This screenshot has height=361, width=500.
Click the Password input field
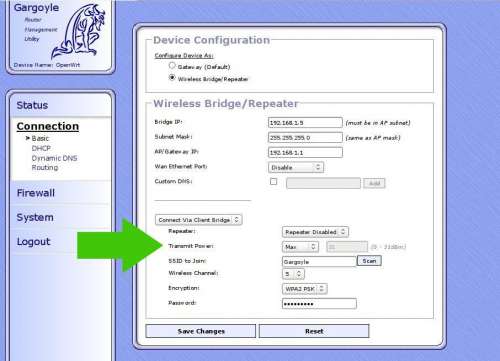tap(319, 304)
